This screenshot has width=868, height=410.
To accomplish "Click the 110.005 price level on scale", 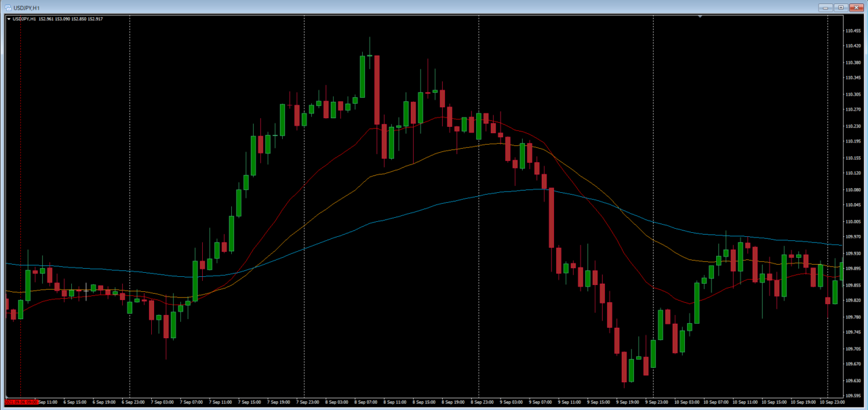I will pos(853,221).
